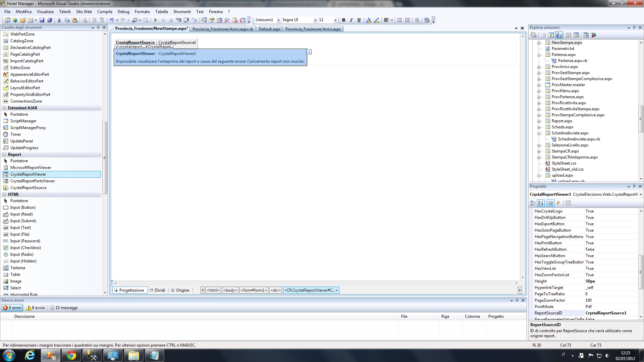Show Events with the lightning bolt icon
This screenshot has width=644, height=362.
point(558,203)
